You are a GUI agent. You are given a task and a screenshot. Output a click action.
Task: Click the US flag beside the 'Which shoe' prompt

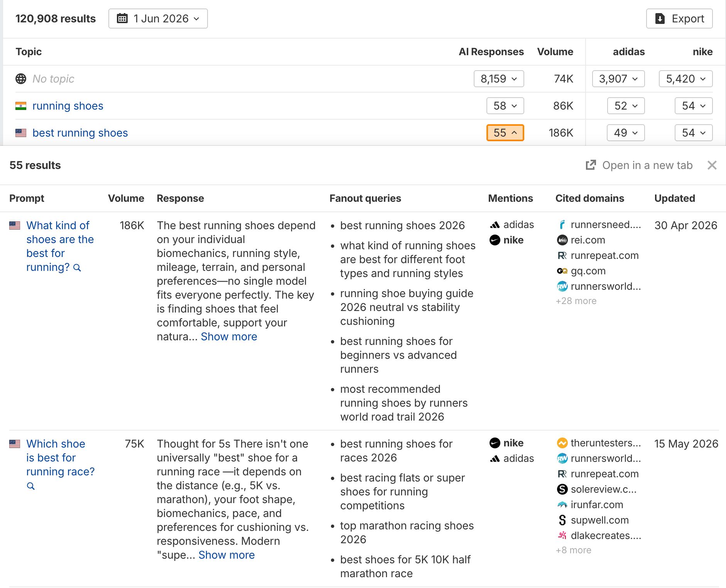coord(15,444)
